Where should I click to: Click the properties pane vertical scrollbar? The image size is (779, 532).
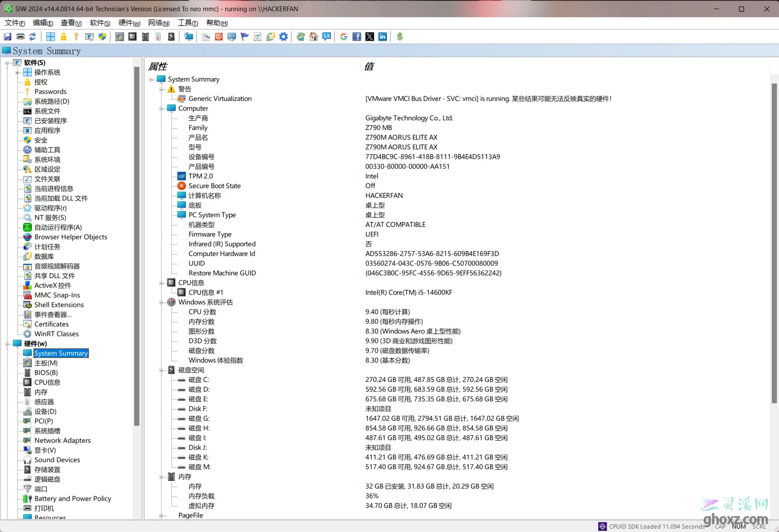pyautogui.click(x=774, y=243)
